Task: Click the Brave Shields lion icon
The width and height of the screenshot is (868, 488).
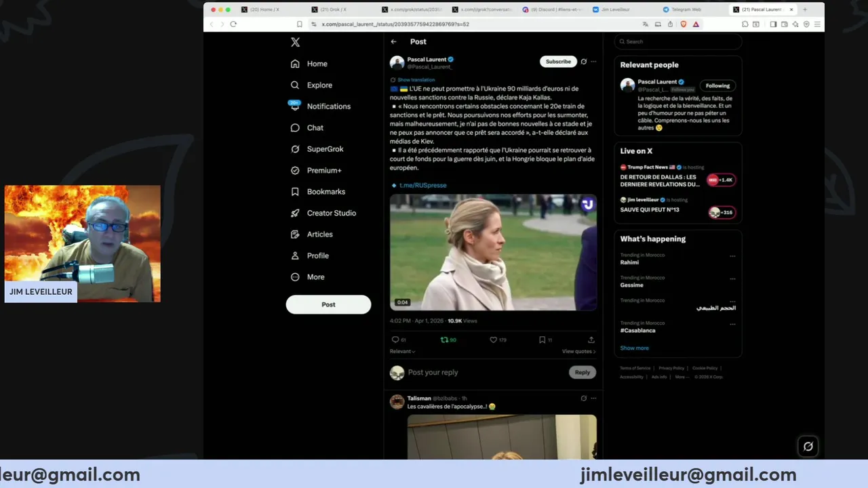Action: point(684,24)
